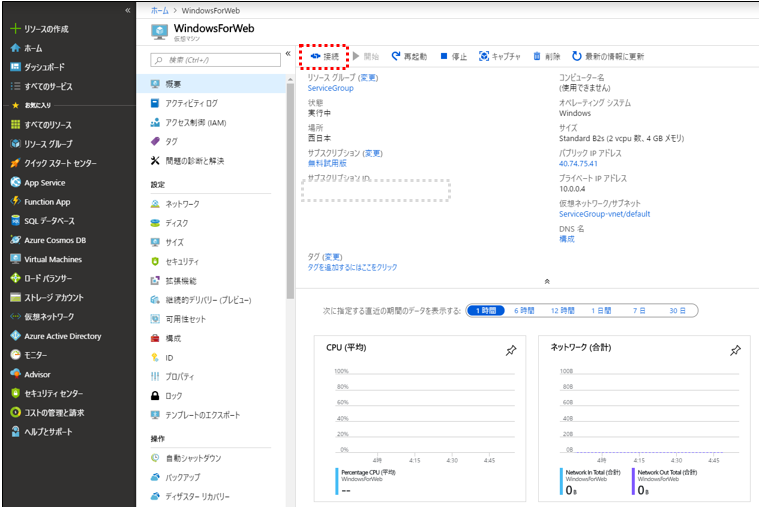
Task: Click the 再起動 restart icon
Action: pos(396,56)
